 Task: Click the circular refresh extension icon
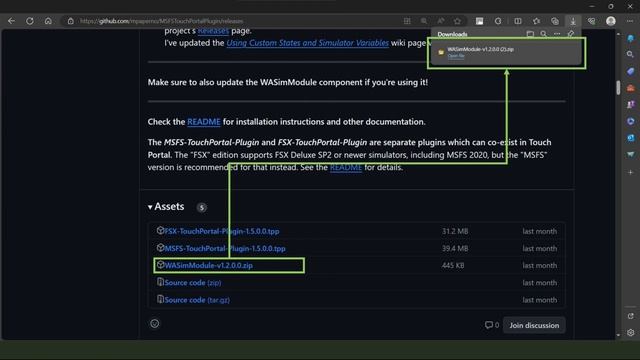click(x=498, y=21)
